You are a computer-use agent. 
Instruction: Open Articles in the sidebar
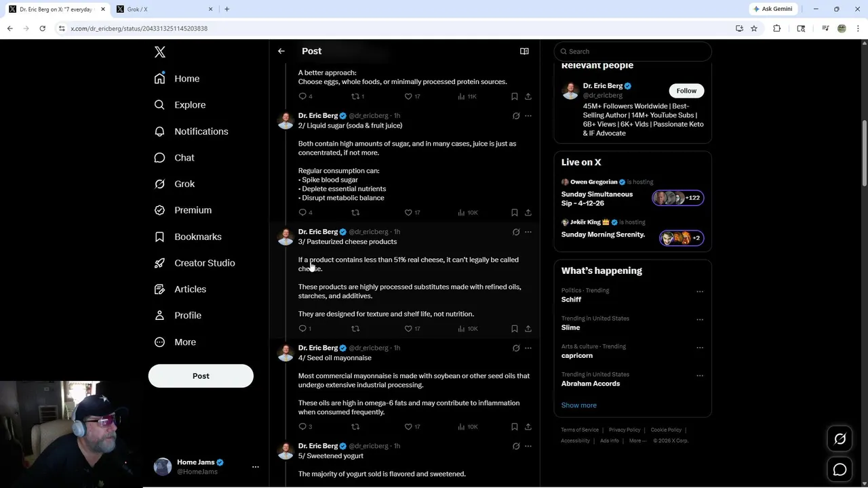click(180, 289)
